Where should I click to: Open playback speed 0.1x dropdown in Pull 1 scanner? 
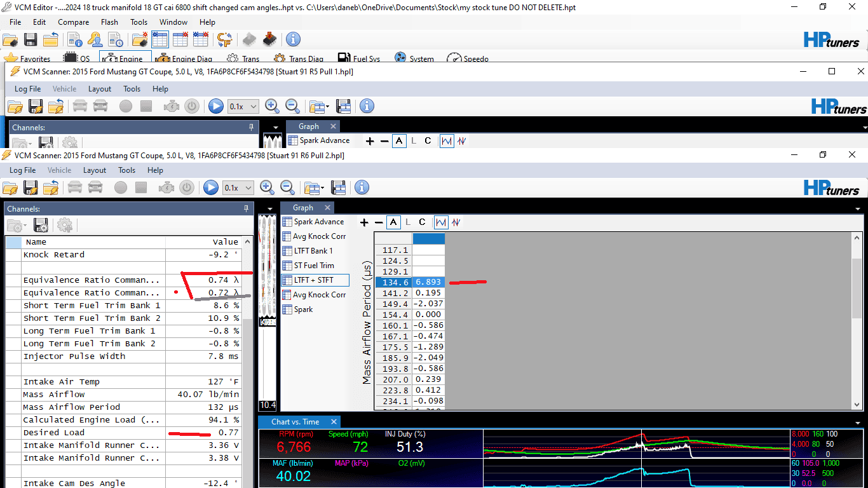pos(243,106)
